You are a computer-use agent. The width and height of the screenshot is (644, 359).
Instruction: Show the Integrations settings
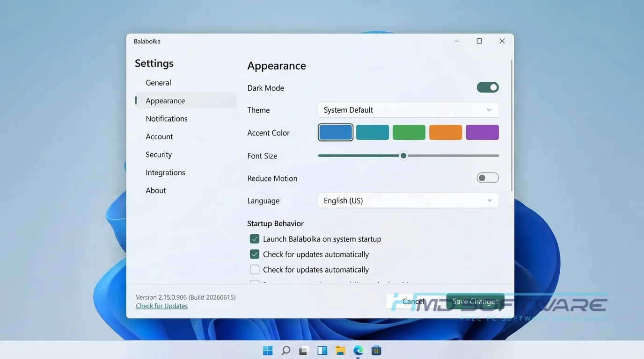coord(186,172)
